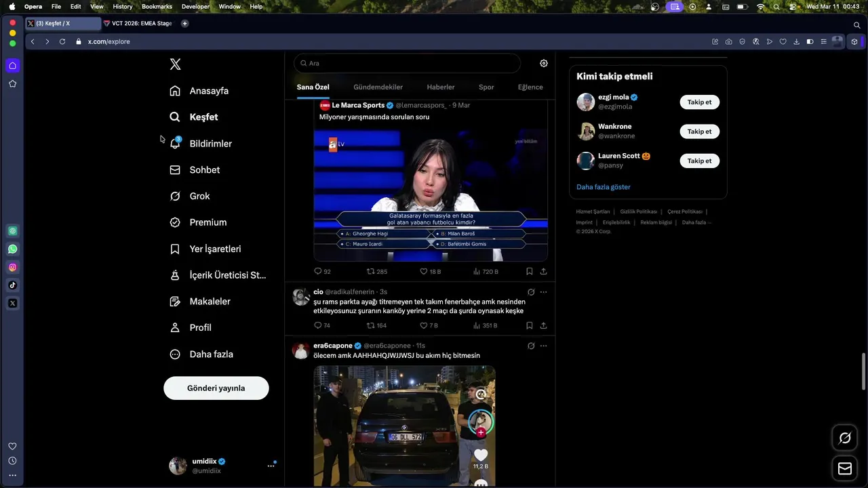Open Grok explain on cio post
The width and height of the screenshot is (868, 488).
531,292
